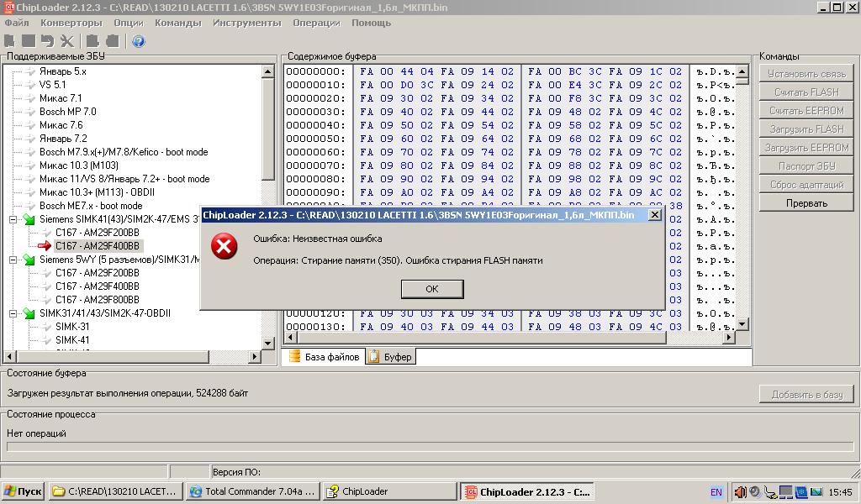
Task: Click the blue help question mark icon
Action: point(139,41)
